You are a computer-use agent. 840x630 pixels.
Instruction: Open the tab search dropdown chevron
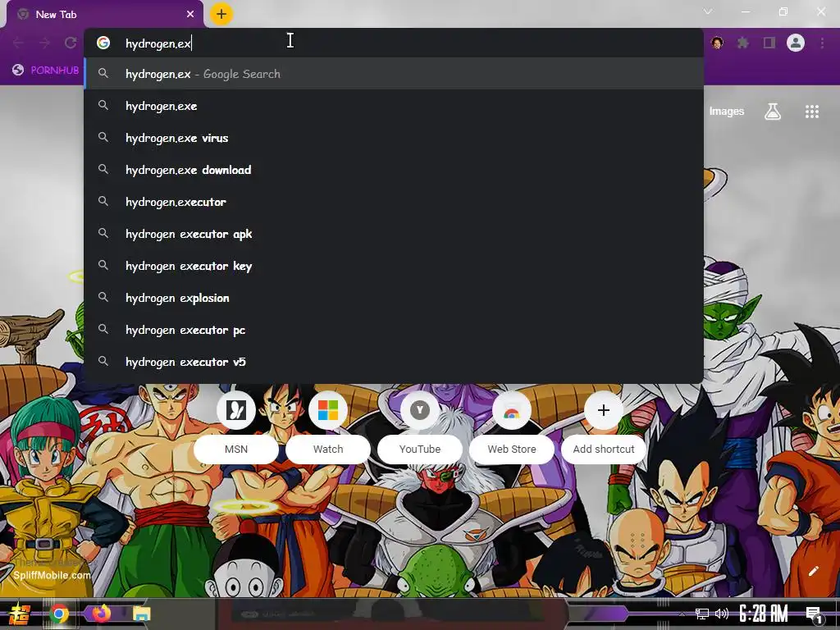point(708,11)
